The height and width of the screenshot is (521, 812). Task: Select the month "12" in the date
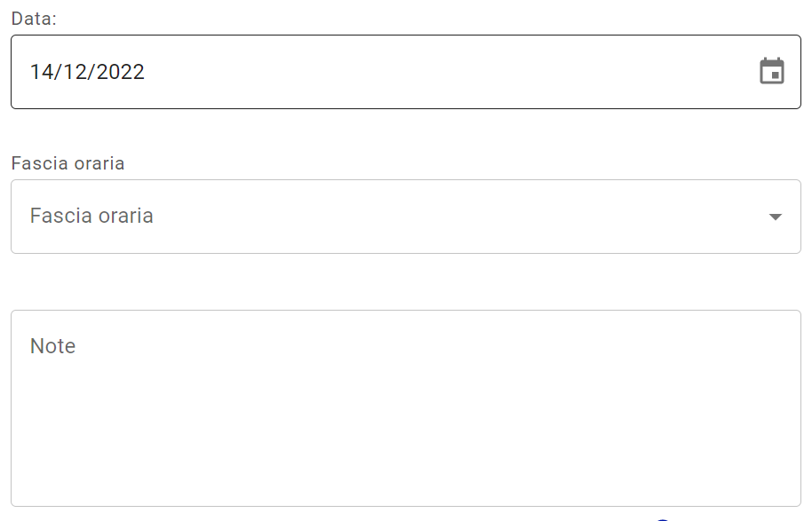75,72
